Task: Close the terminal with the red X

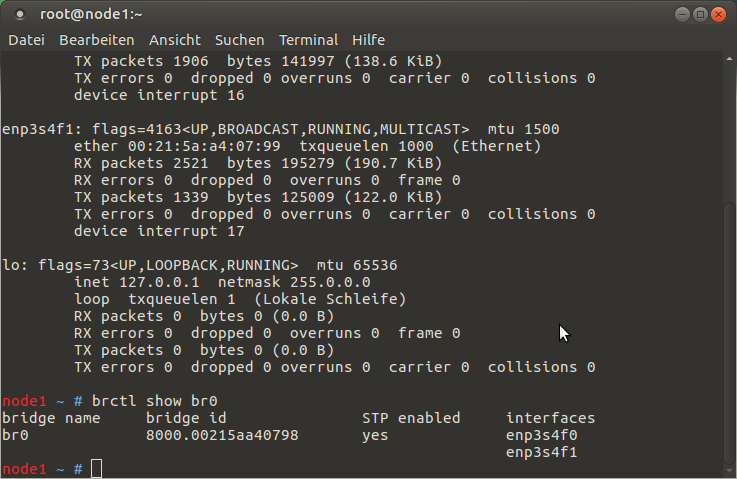Action: point(718,15)
